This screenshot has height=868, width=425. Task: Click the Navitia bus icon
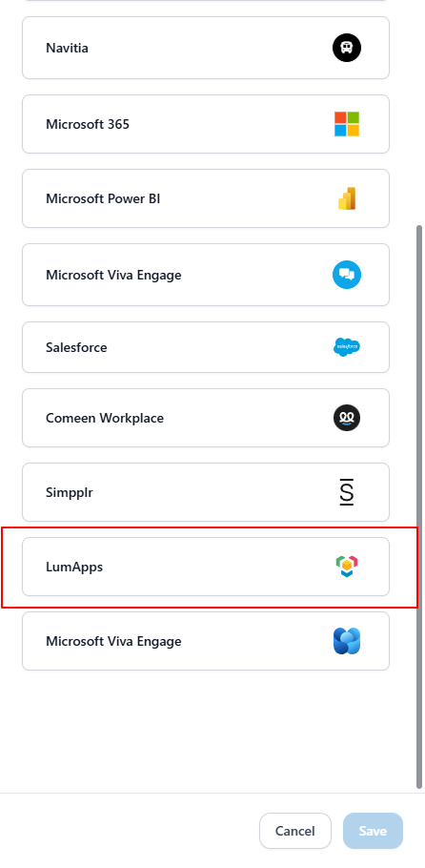point(347,48)
